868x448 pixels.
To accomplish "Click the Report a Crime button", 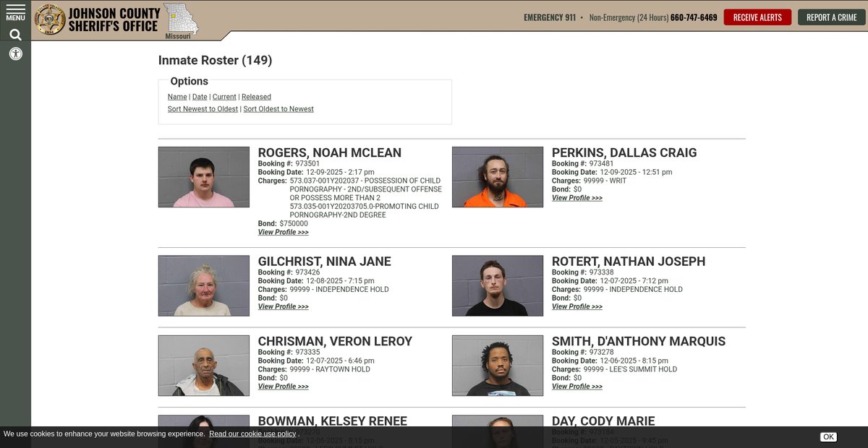I will point(832,17).
